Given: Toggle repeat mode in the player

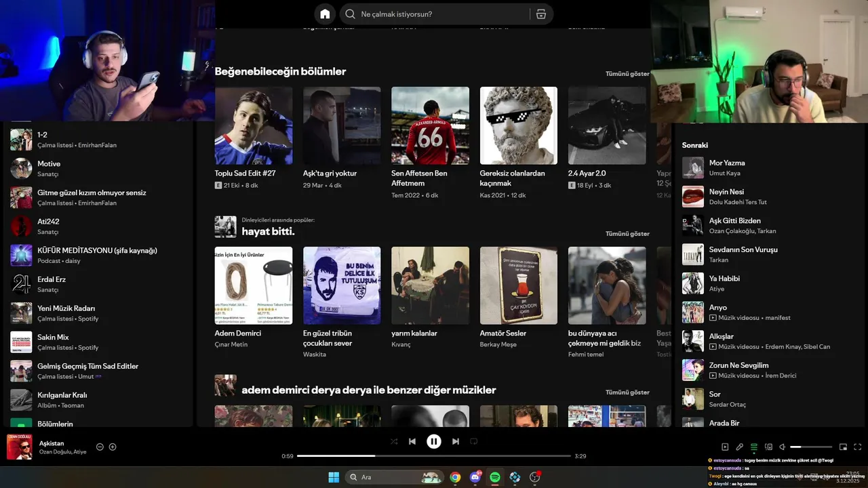Looking at the screenshot, I should click(x=474, y=441).
